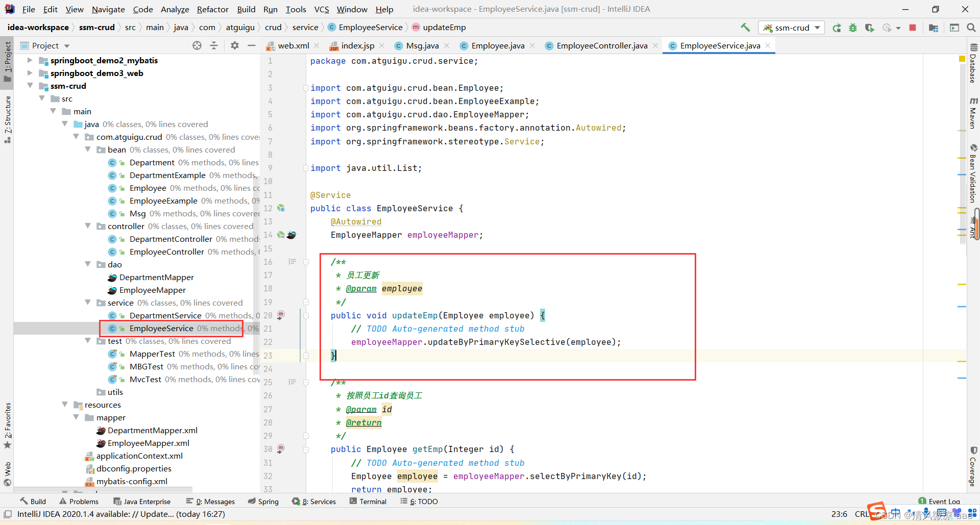This screenshot has height=525, width=980.
Task: Open the Web tool window
Action: pos(8,473)
